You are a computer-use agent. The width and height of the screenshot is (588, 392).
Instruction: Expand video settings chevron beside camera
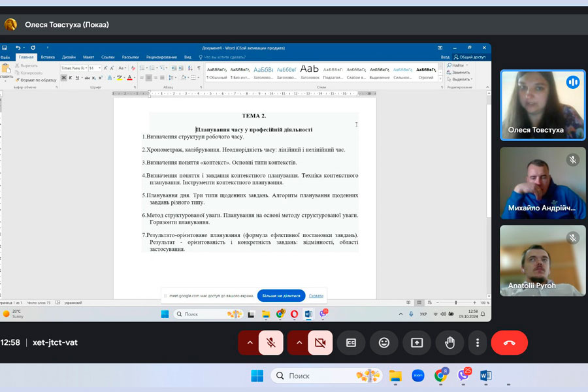click(299, 342)
